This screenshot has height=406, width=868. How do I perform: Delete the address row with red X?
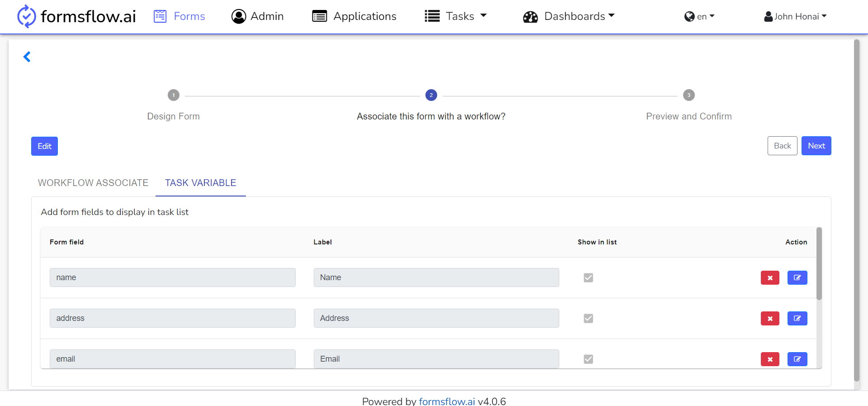pyautogui.click(x=770, y=319)
